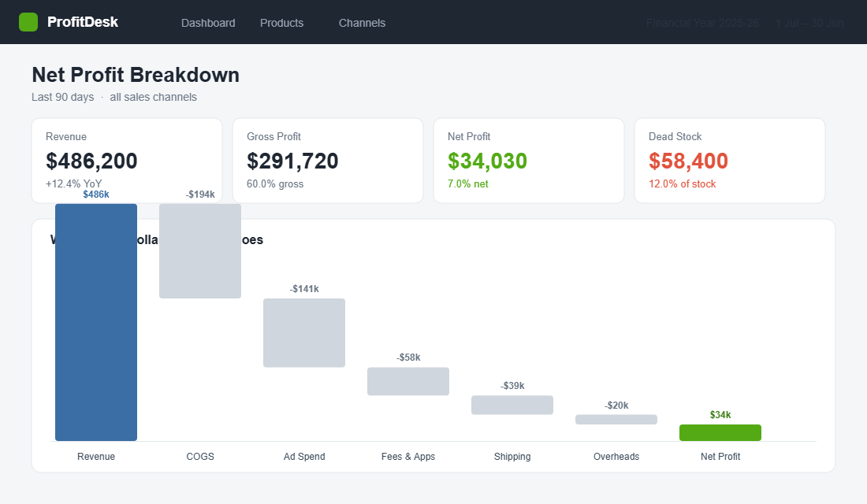Click the grey Ad Spend waterfall bar
867x504 pixels.
tap(304, 332)
